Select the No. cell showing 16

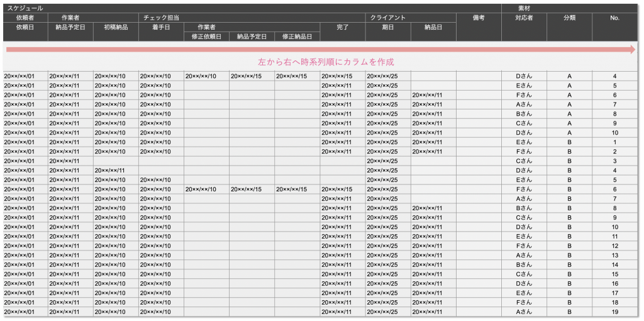[x=615, y=284]
